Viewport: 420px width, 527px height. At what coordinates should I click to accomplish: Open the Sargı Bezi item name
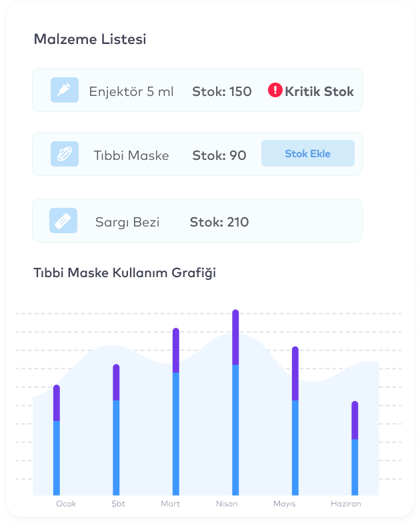point(127,222)
